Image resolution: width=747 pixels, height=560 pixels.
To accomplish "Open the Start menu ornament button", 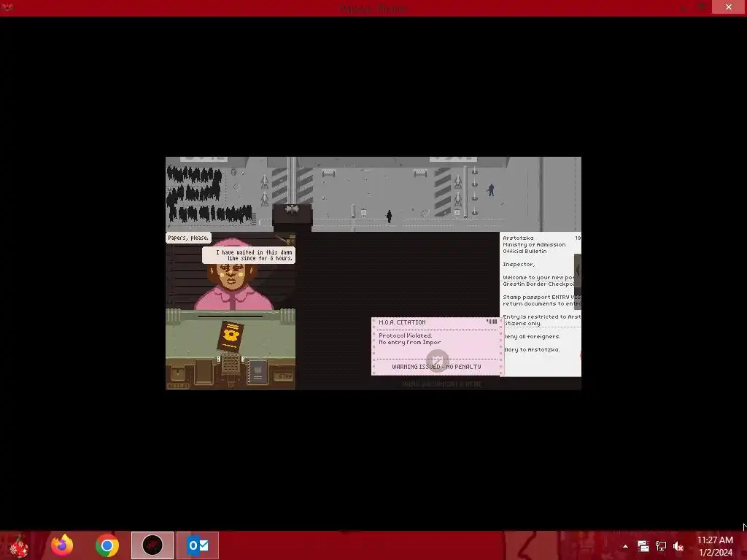I will click(x=18, y=545).
